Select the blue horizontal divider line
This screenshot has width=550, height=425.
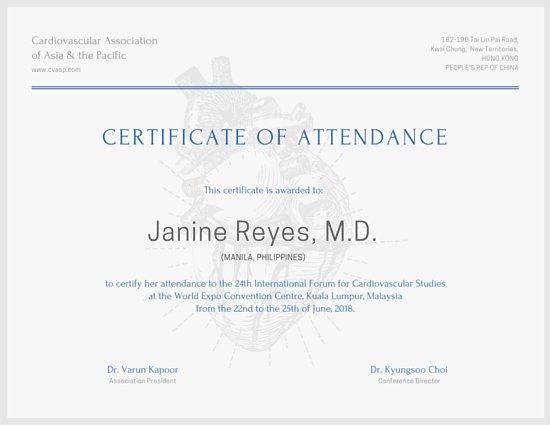(275, 88)
